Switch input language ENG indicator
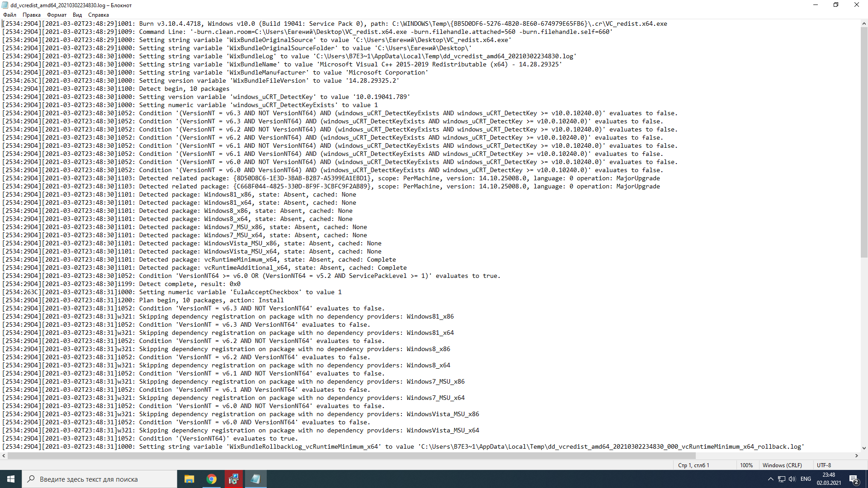The height and width of the screenshot is (488, 868). click(x=806, y=479)
